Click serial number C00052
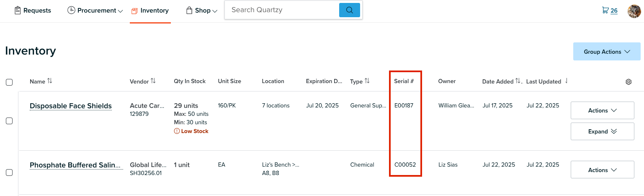644x196 pixels. (x=405, y=165)
